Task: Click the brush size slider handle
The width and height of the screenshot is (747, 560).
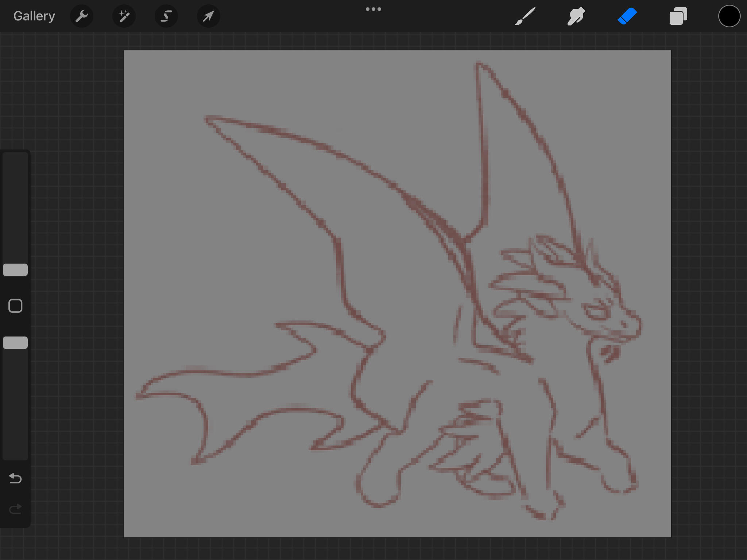Action: click(x=15, y=270)
